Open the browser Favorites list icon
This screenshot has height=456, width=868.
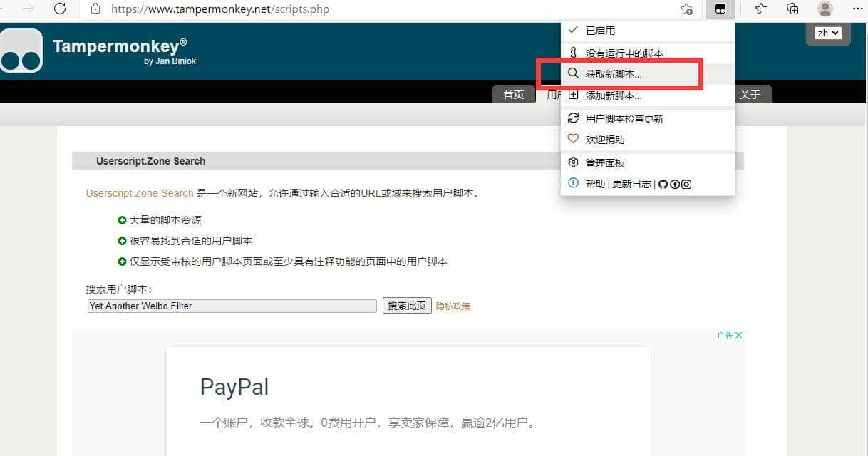click(760, 9)
